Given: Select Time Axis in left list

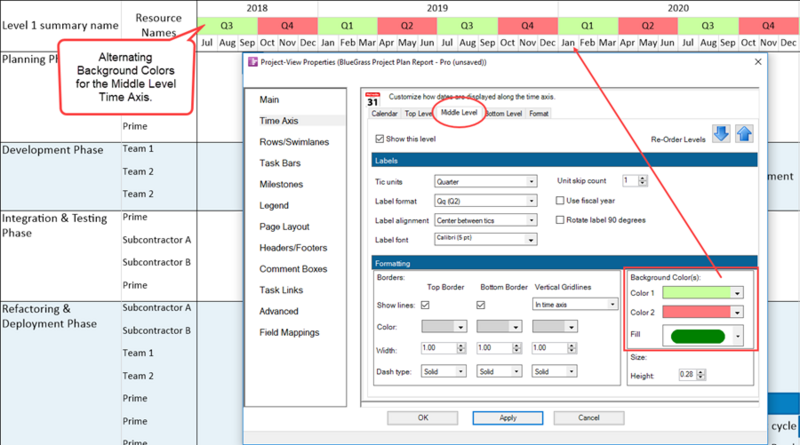Looking at the screenshot, I should coord(279,121).
